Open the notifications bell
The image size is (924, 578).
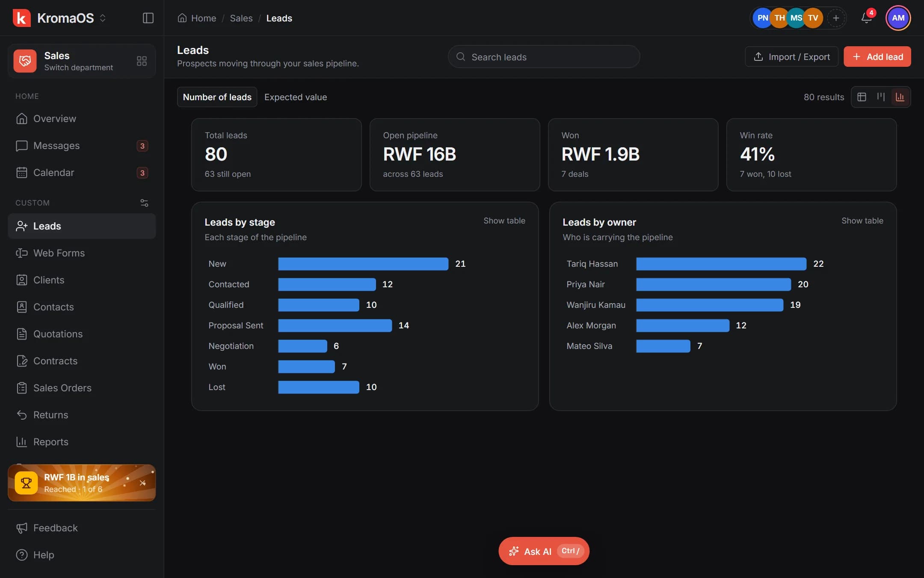pyautogui.click(x=867, y=18)
